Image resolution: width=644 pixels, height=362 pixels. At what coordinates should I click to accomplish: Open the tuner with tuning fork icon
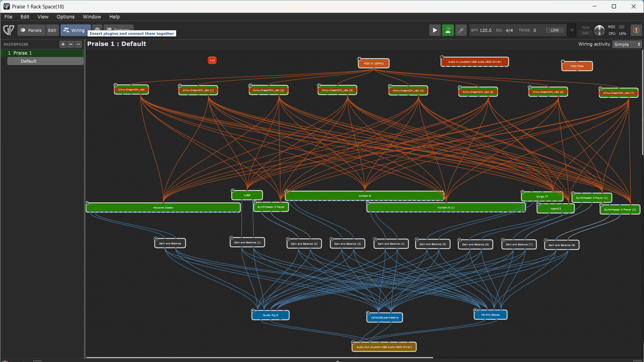[x=461, y=30]
